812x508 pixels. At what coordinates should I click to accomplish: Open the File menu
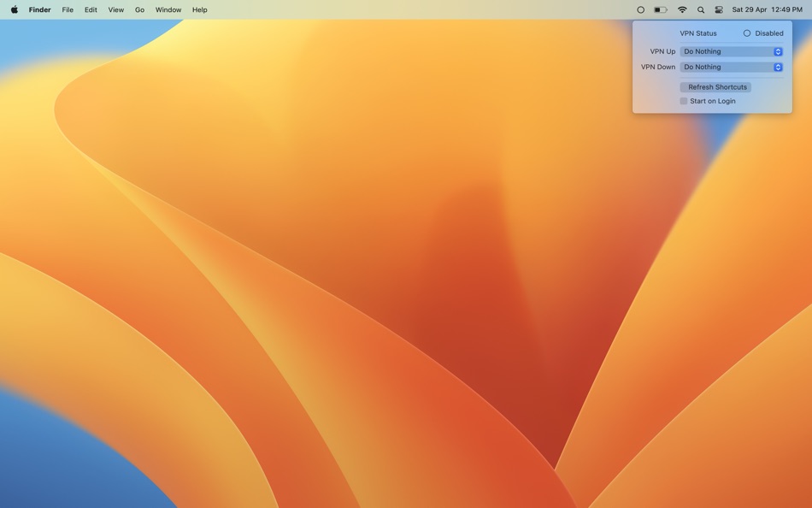[68, 9]
